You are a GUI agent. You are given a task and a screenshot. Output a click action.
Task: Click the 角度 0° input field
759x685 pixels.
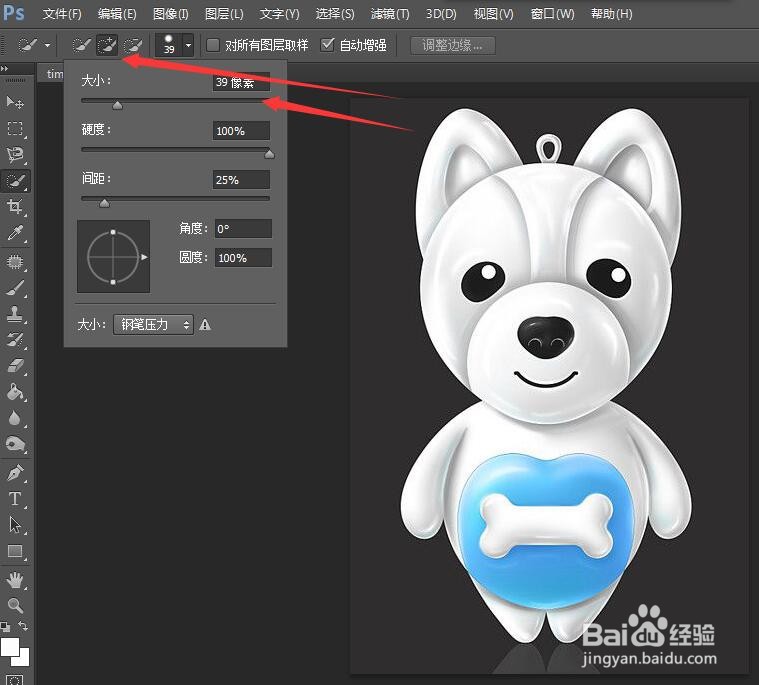click(243, 228)
